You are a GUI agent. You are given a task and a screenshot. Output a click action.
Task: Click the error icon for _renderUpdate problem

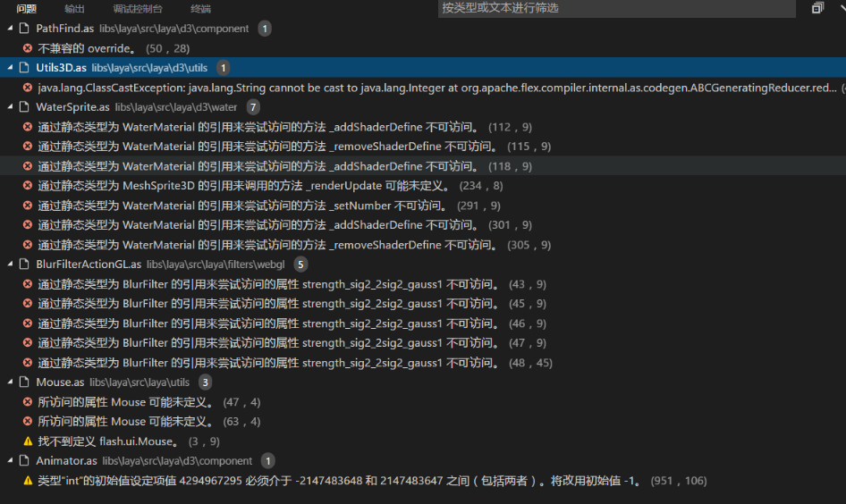[27, 186]
